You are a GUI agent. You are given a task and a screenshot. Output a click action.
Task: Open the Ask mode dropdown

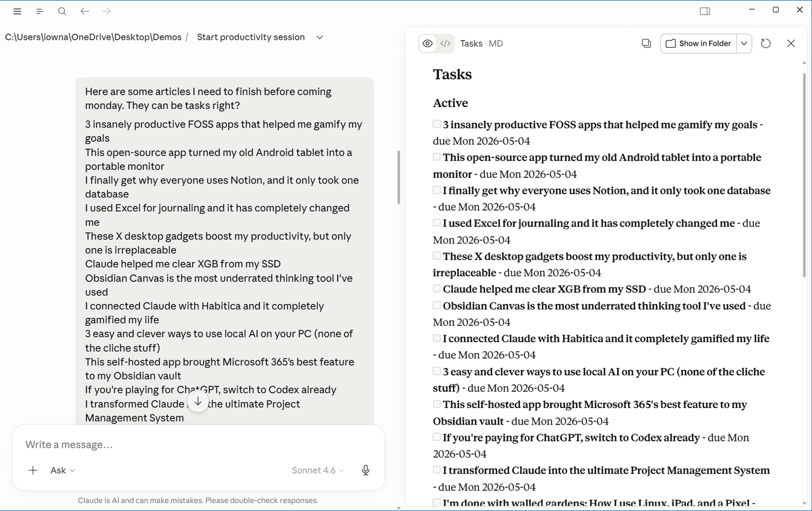point(63,470)
